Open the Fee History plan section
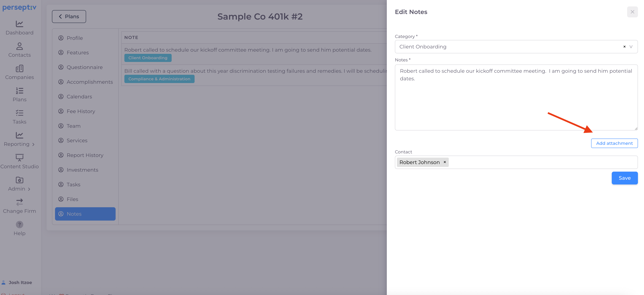The height and width of the screenshot is (295, 644). tap(81, 111)
